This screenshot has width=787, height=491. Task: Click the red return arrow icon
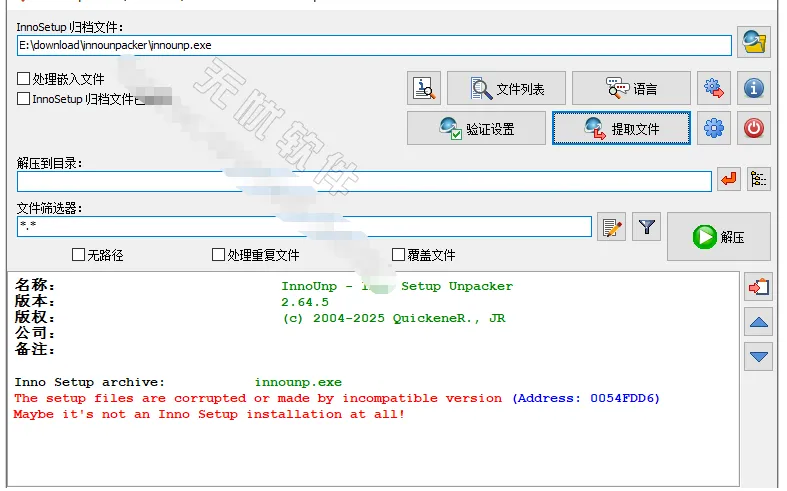729,179
